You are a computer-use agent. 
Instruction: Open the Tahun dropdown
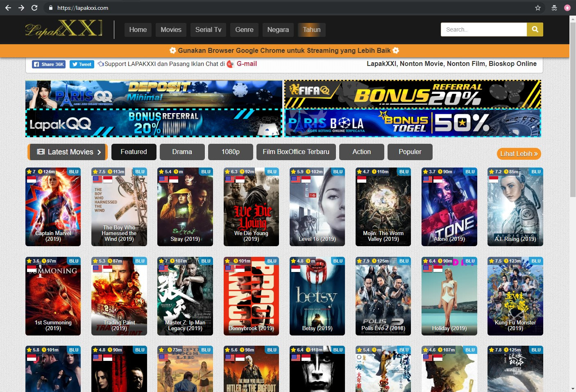(x=311, y=29)
